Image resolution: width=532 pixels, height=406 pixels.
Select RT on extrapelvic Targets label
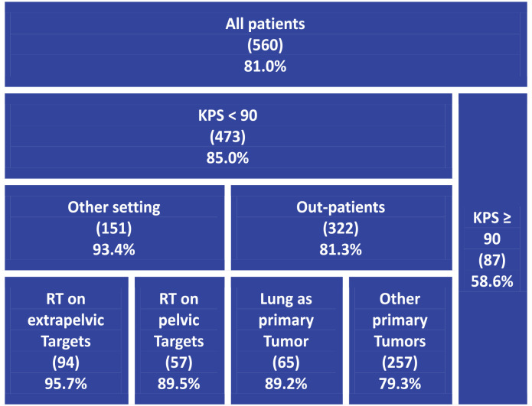66,321
